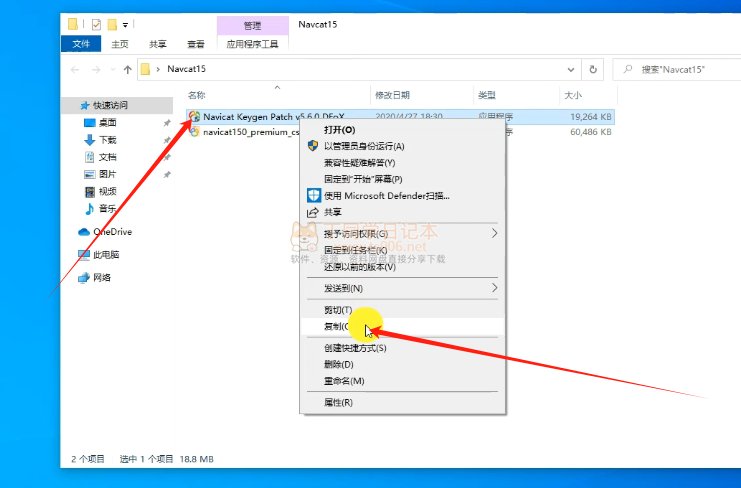Click Navcat15 in the address bar
Screen dimensions: 741x488
[186, 69]
